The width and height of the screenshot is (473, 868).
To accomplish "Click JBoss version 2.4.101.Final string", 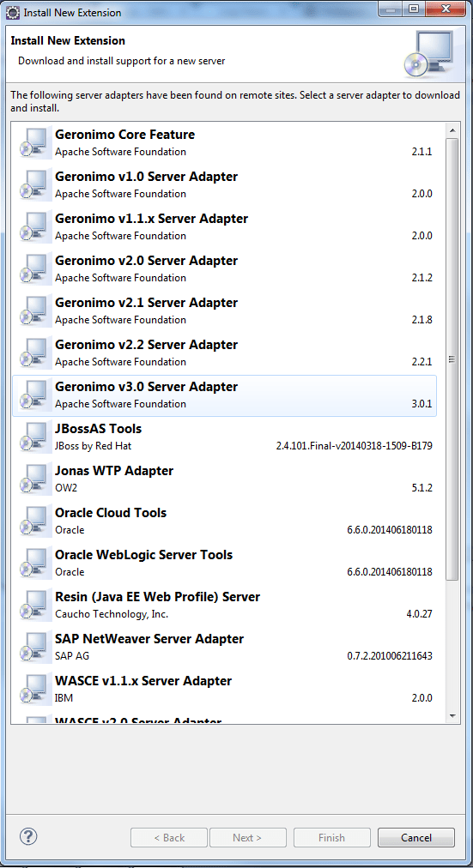I will [354, 446].
